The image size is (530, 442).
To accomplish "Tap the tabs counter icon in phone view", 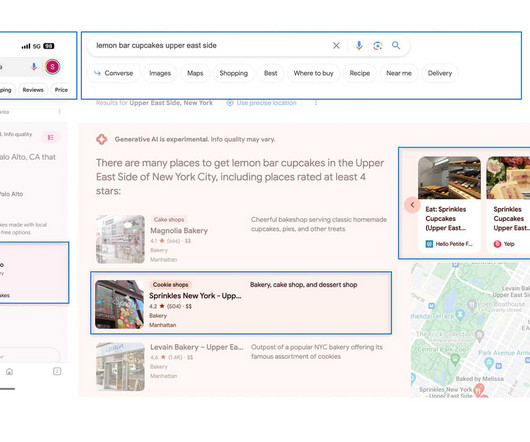I will click(x=57, y=372).
